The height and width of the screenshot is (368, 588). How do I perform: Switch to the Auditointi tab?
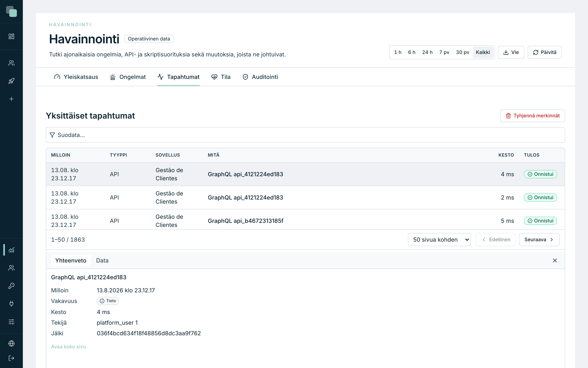(260, 77)
